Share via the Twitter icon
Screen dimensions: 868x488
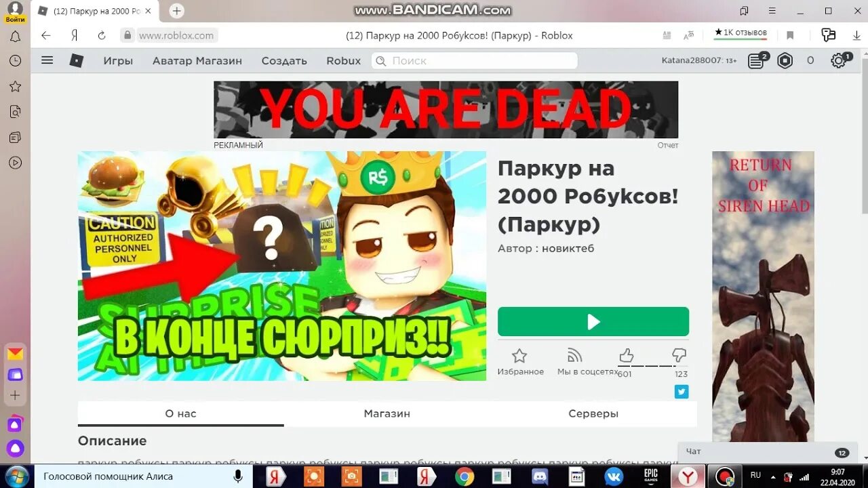(x=682, y=392)
